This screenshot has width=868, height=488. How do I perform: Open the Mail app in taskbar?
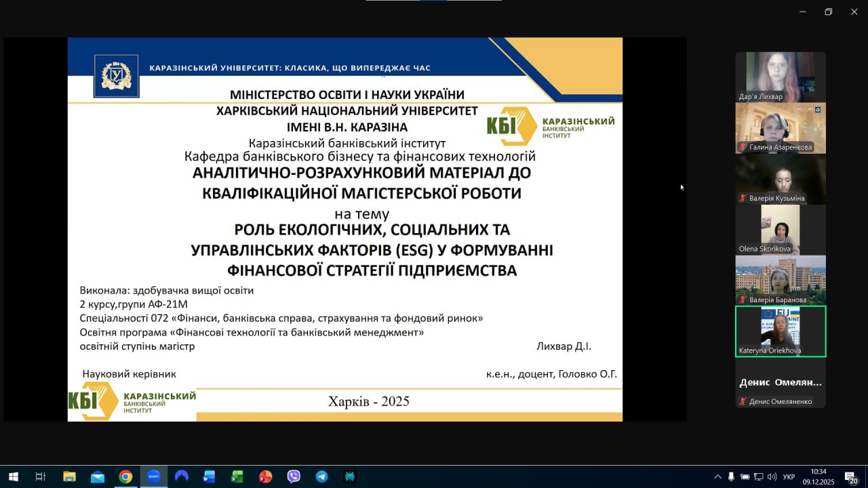pyautogui.click(x=98, y=476)
